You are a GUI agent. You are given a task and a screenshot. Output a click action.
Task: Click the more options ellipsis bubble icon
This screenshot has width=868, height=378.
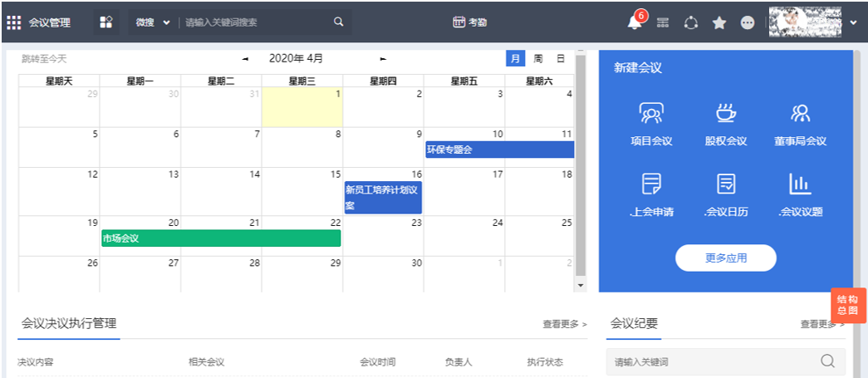(x=748, y=22)
